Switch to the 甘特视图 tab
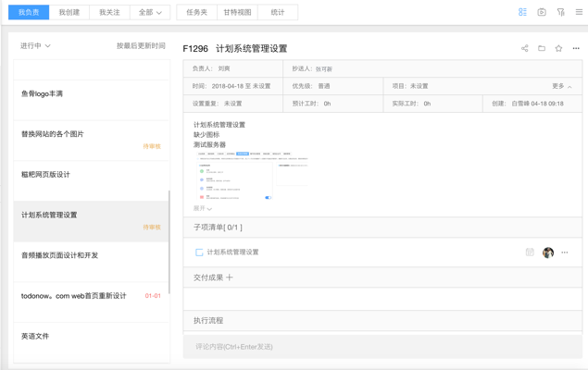 tap(237, 13)
